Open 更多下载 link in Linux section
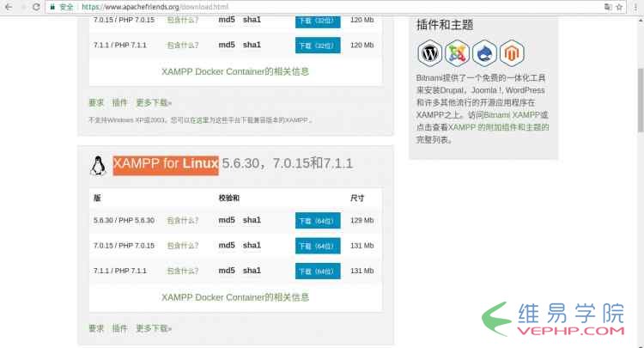Viewport: 644px width, 348px height. pyautogui.click(x=154, y=328)
